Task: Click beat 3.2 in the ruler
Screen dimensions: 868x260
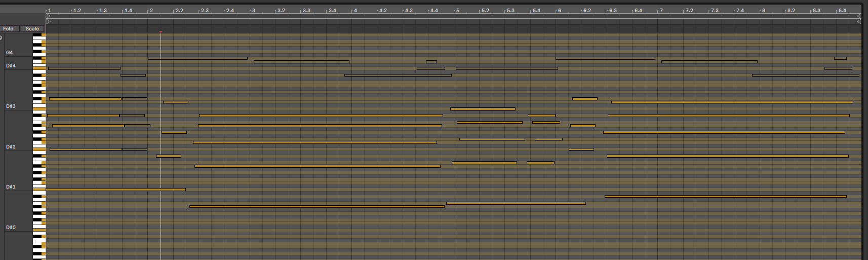Action: click(x=281, y=10)
